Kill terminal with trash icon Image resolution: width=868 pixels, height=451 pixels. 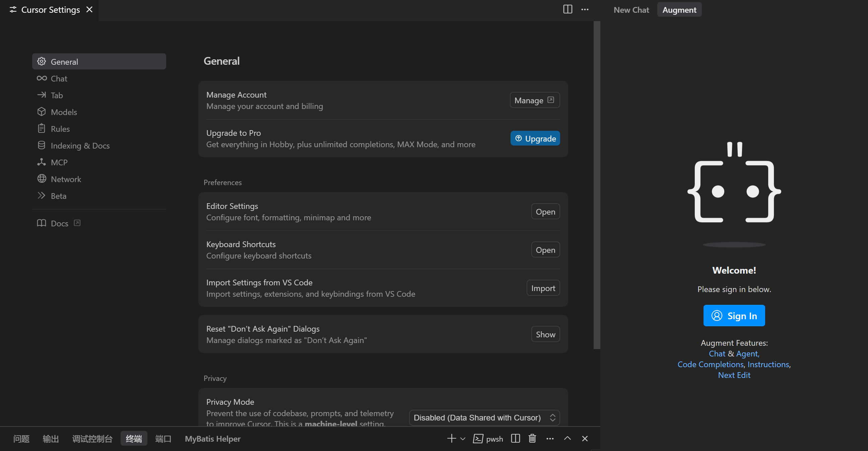tap(532, 438)
